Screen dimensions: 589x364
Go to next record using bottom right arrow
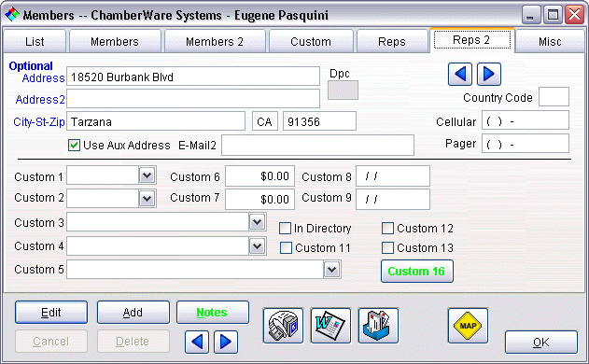point(226,342)
